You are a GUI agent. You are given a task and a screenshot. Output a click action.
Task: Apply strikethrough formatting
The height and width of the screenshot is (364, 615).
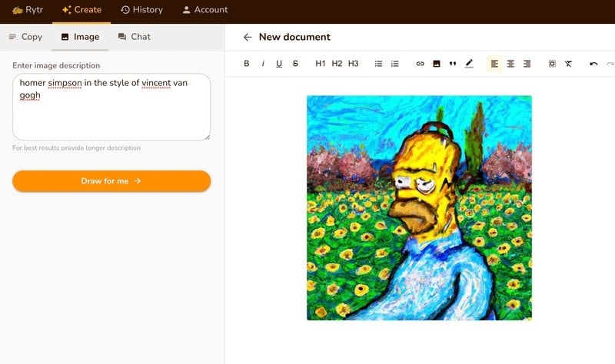click(295, 64)
